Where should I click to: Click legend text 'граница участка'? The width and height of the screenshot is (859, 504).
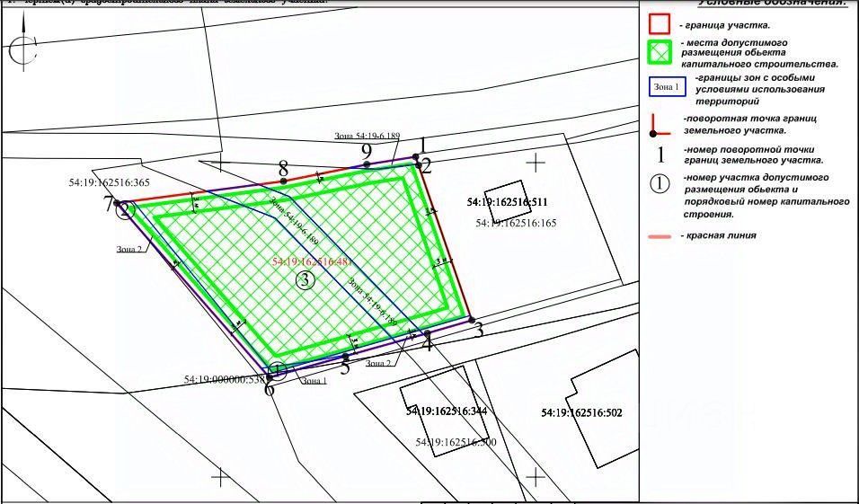[725, 25]
